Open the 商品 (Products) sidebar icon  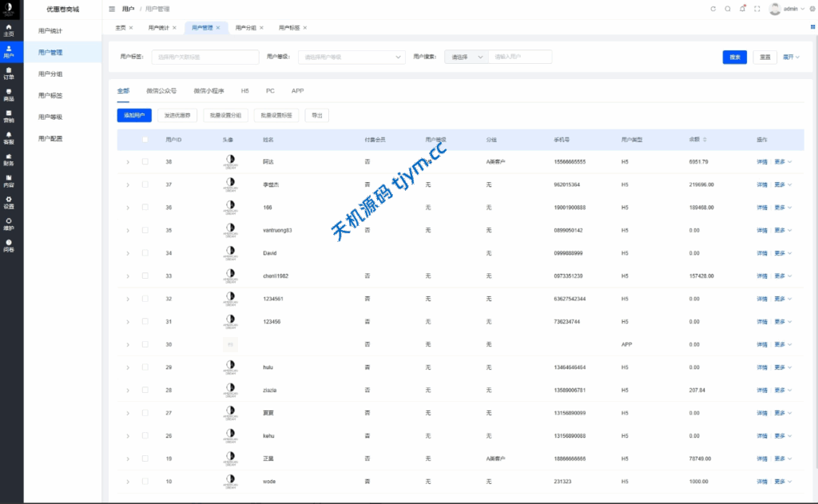9,94
